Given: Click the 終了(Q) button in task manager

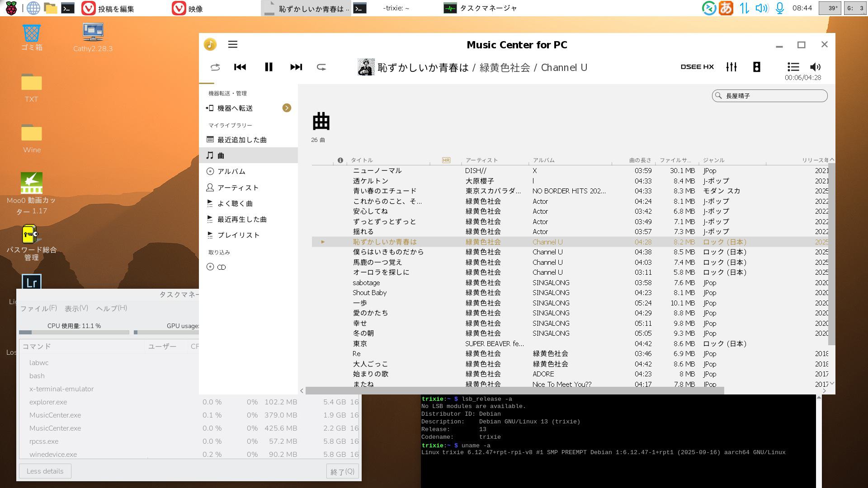Looking at the screenshot, I should [x=342, y=471].
